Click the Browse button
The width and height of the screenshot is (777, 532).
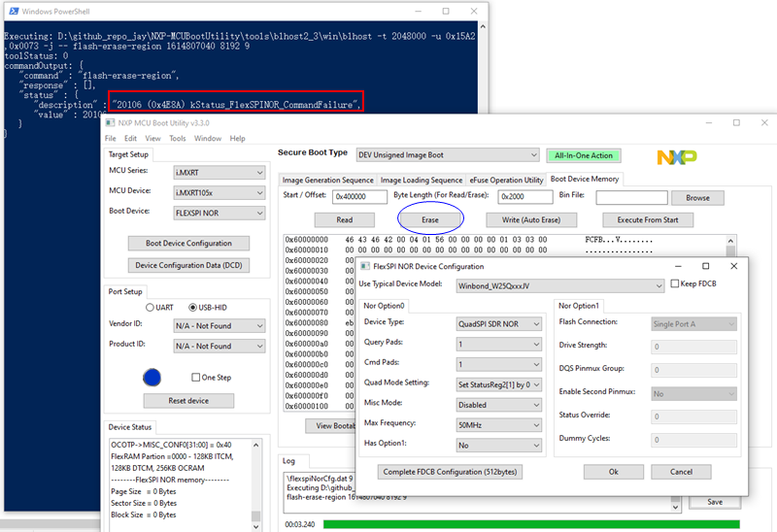point(697,198)
